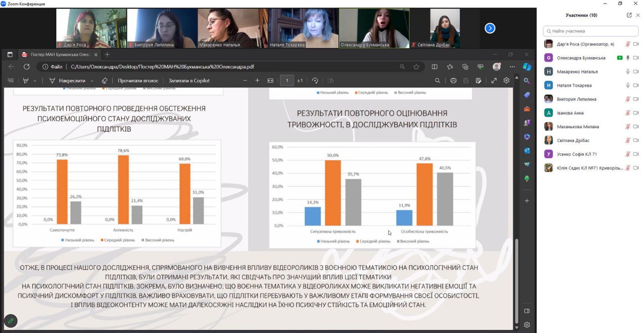Toggle Наталя Токарева microphone
Image resolution: width=644 pixels, height=333 pixels.
(627, 85)
